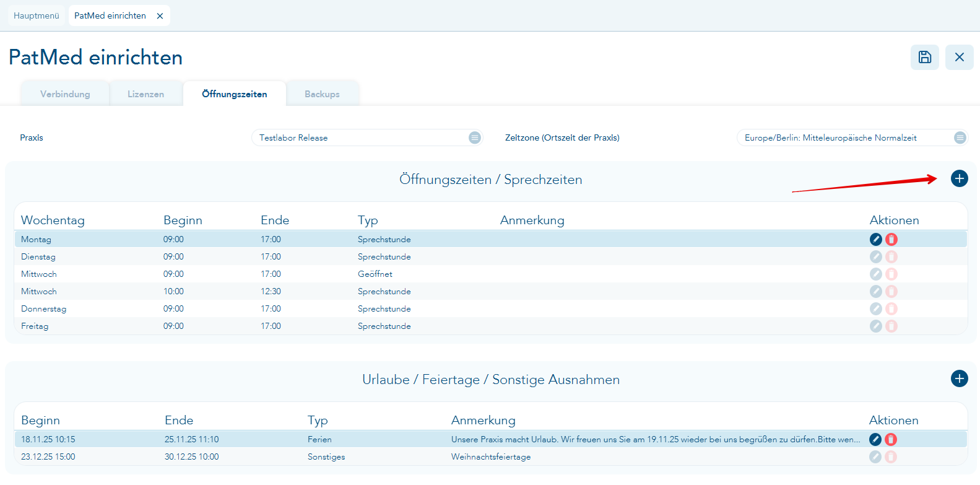Click the Weihnachtsfeiertage note cell
The image size is (980, 485).
491,457
